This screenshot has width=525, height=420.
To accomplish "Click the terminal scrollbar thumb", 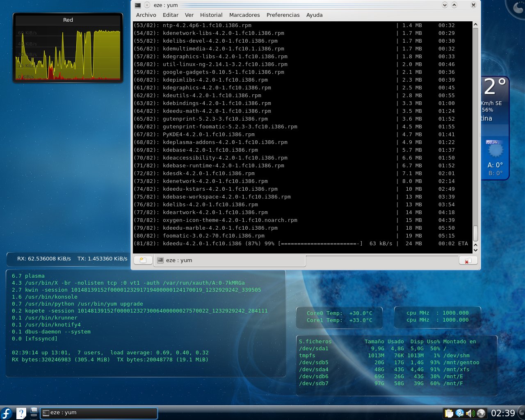I will click(475, 233).
